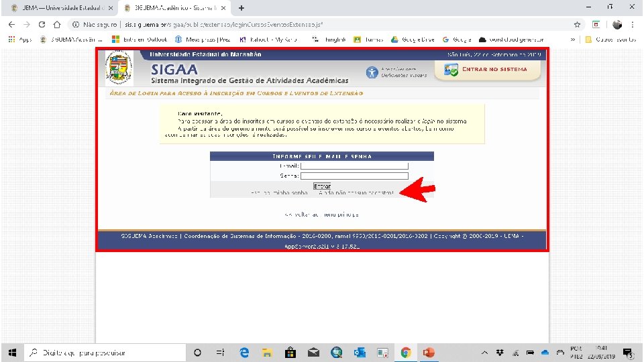Click the visual accessibility icon
Screen dimensions: 644x362
372,72
